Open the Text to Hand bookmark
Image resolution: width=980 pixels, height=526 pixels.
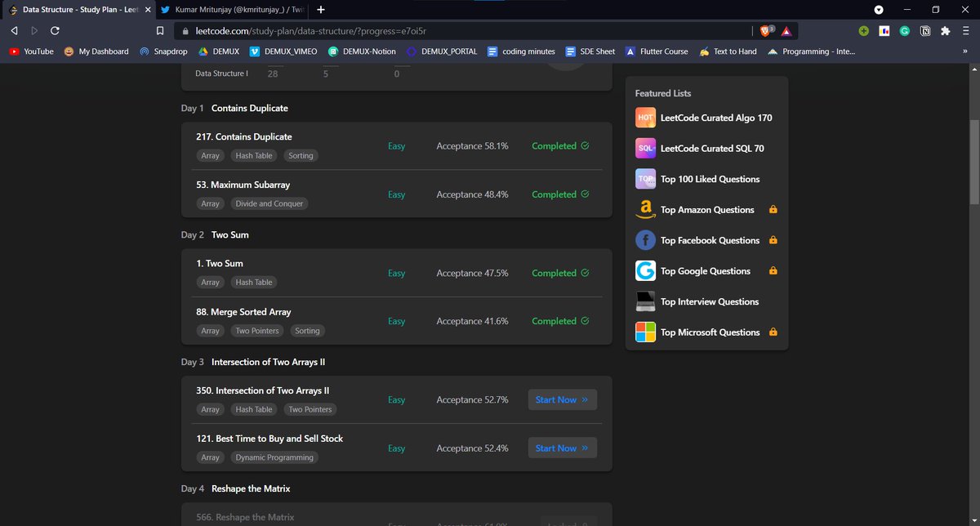tap(728, 51)
